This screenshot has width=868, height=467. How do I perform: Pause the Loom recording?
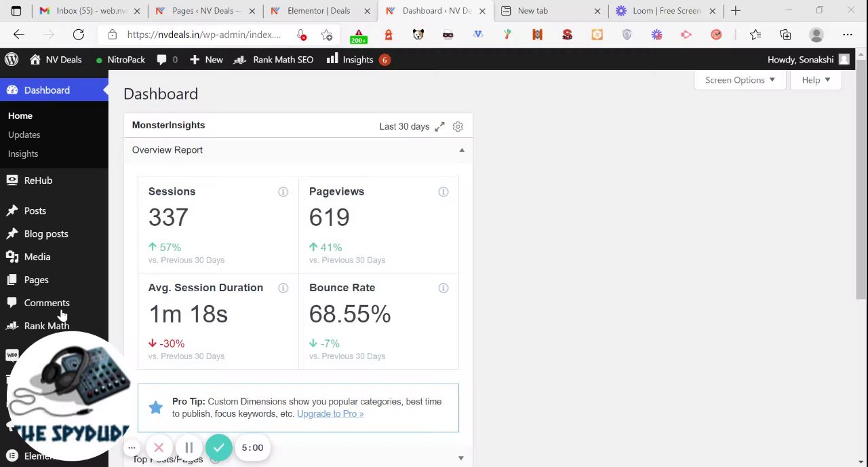(x=189, y=447)
